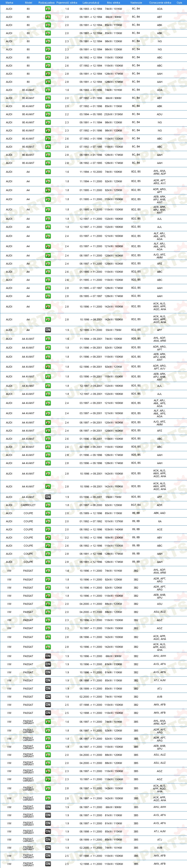Click diesel ON icon in PASSAT VARIANT 1.9 AHU, AHH row
Screen dimensions: 187x868
pyautogui.click(x=48, y=807)
